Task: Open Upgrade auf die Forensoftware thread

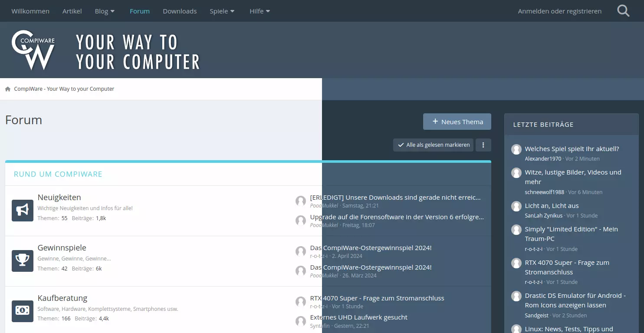Action: [397, 217]
